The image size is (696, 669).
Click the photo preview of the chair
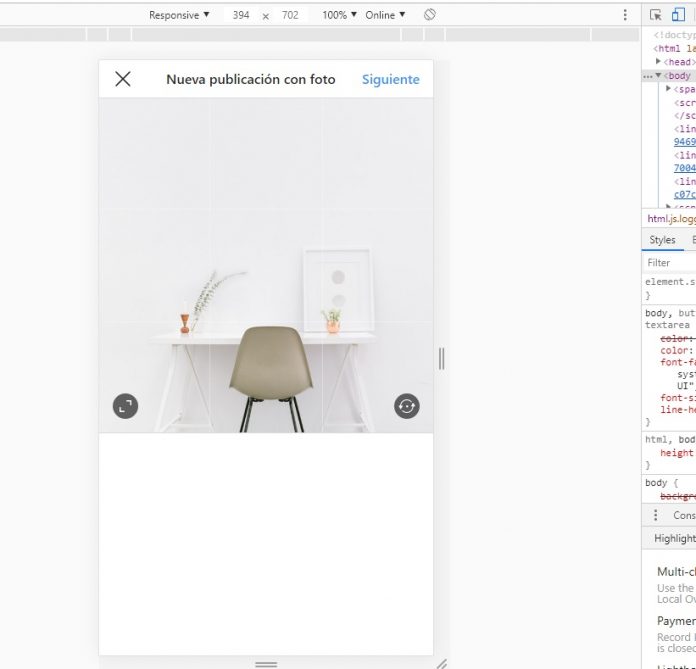point(266,265)
